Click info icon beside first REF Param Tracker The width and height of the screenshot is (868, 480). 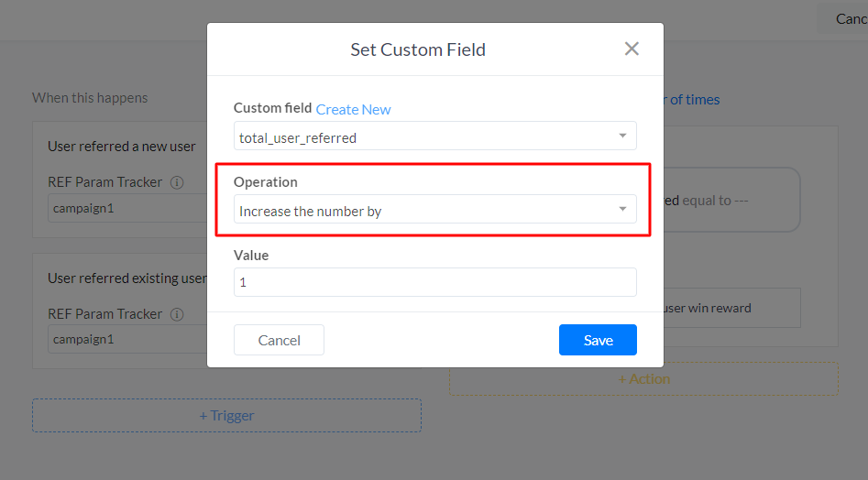click(177, 182)
